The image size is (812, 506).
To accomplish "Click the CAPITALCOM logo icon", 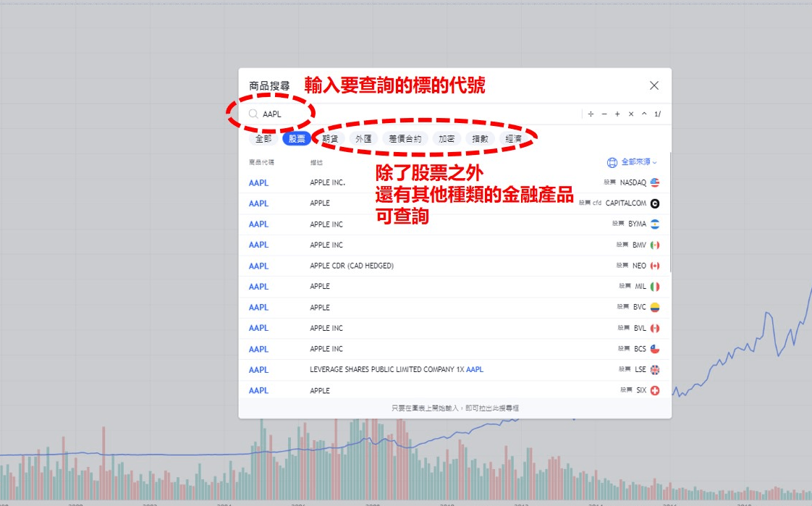I will pos(654,203).
